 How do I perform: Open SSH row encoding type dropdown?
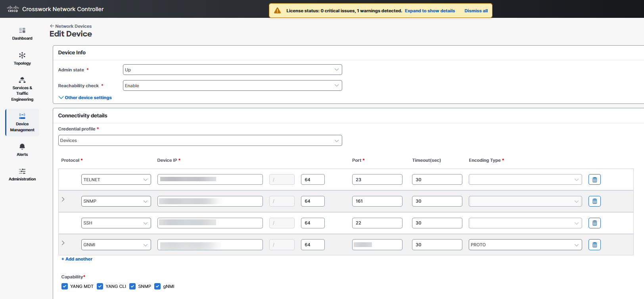tap(525, 223)
